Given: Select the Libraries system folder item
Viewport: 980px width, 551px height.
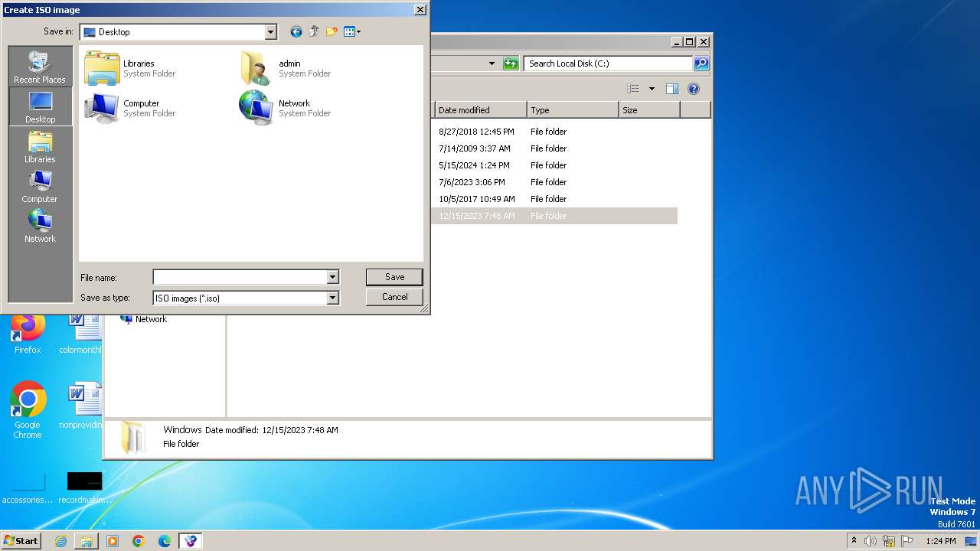Looking at the screenshot, I should 130,68.
